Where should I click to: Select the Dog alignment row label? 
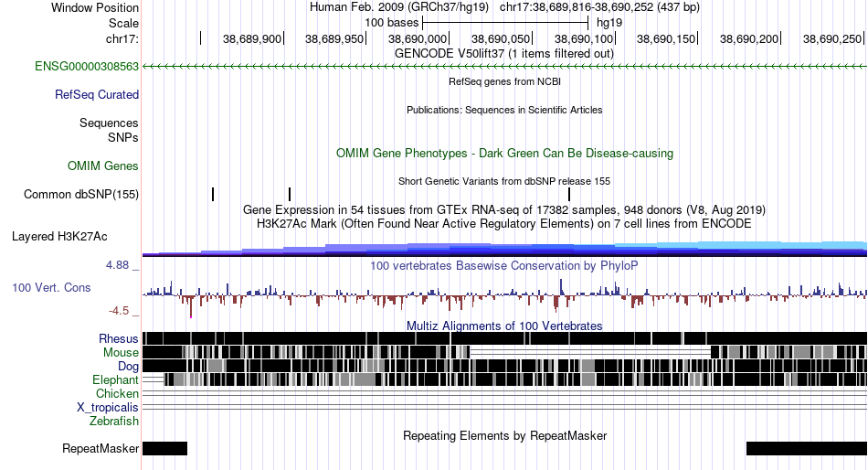pos(128,367)
